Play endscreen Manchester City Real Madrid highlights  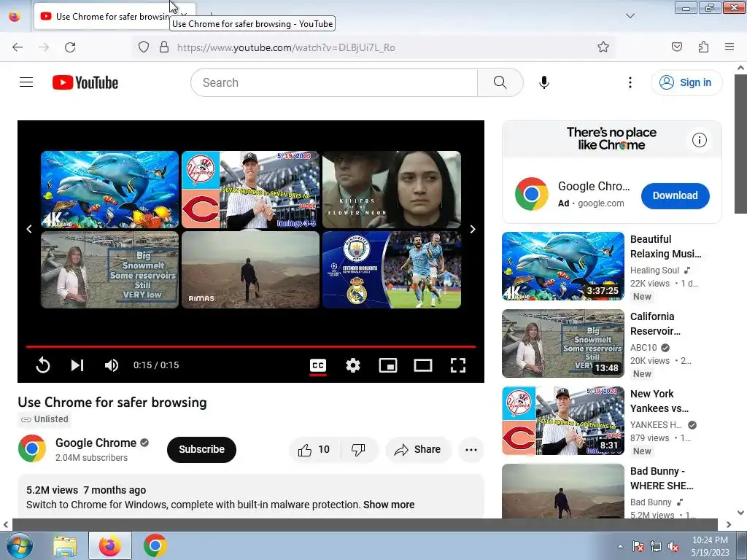pos(392,270)
